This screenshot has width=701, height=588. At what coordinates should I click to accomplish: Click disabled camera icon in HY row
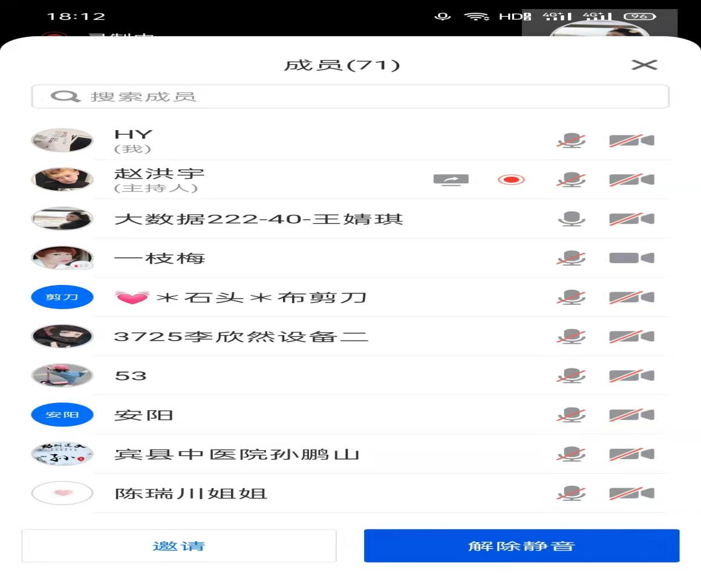coord(631,141)
